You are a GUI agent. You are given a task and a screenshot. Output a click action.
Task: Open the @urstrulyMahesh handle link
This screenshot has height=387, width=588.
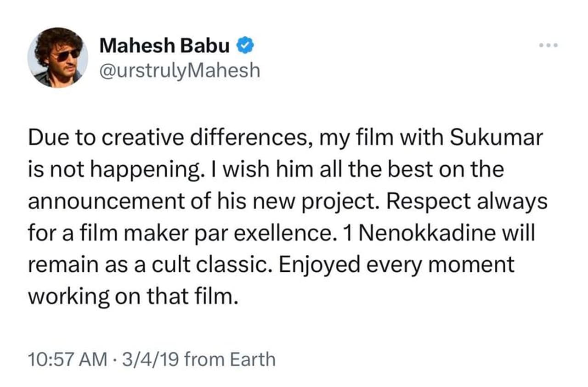point(180,71)
